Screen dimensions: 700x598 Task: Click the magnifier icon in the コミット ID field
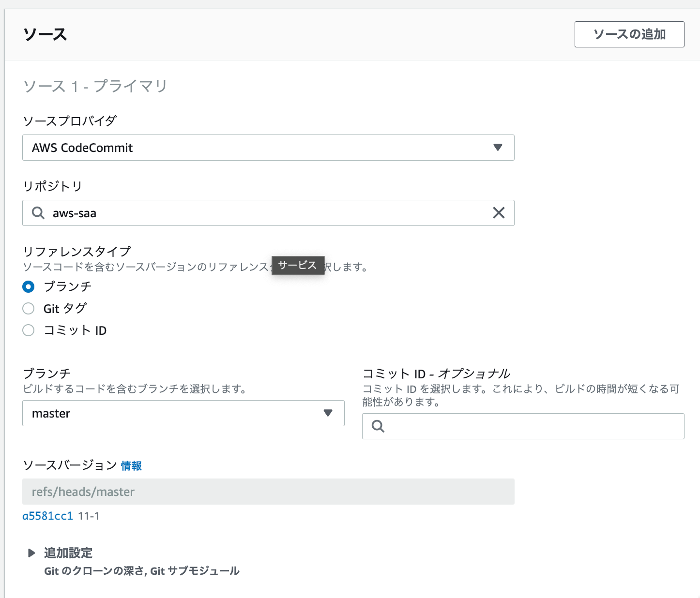click(x=378, y=426)
